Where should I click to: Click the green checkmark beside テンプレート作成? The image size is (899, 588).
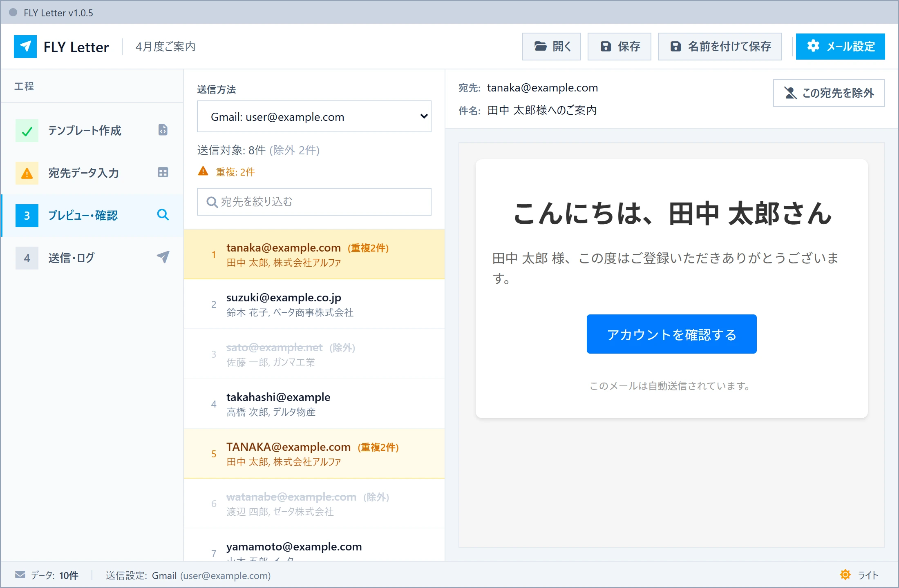coord(27,131)
